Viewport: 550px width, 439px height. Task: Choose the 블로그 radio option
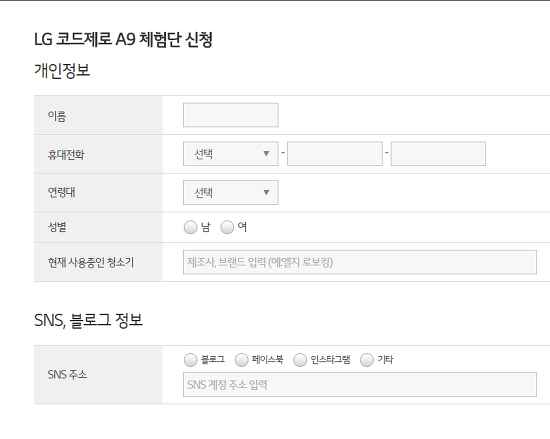[x=190, y=360]
